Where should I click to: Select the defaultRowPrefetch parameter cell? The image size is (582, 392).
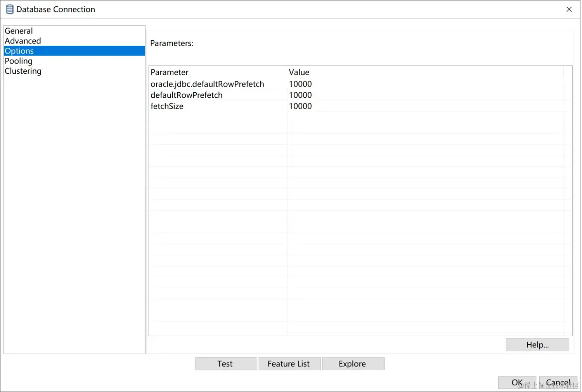[218, 95]
